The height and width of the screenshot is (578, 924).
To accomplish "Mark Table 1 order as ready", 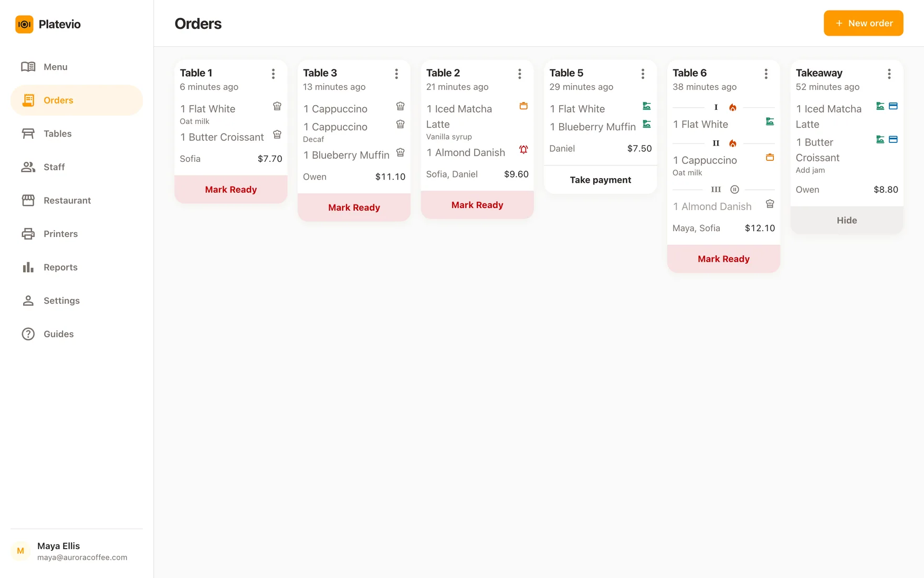I will click(231, 190).
